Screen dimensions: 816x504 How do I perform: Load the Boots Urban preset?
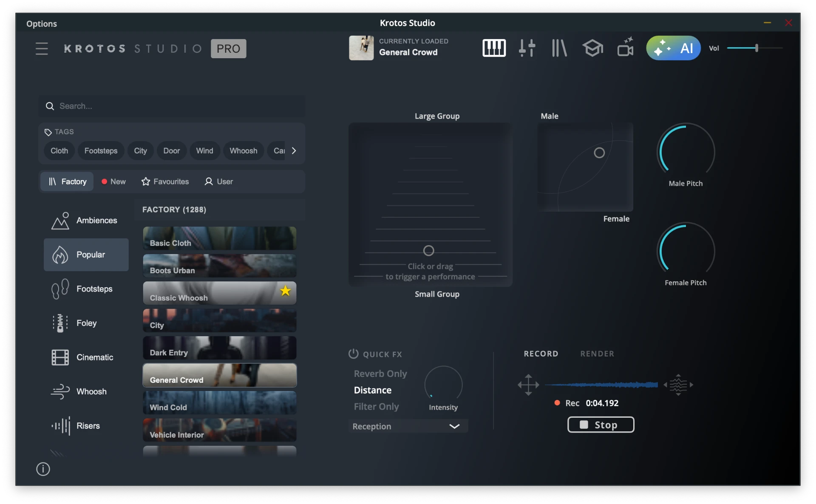[x=219, y=266]
